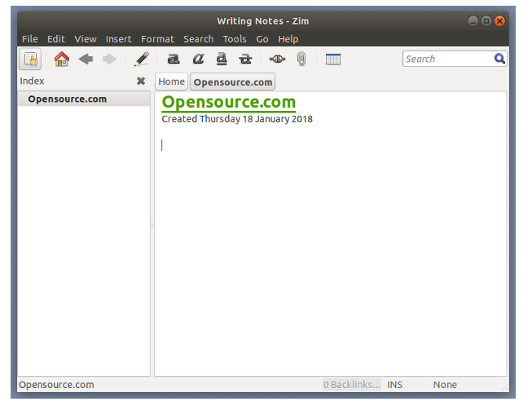The image size is (532, 406).
Task: Navigate forward with the right arrow
Action: pyautogui.click(x=110, y=59)
